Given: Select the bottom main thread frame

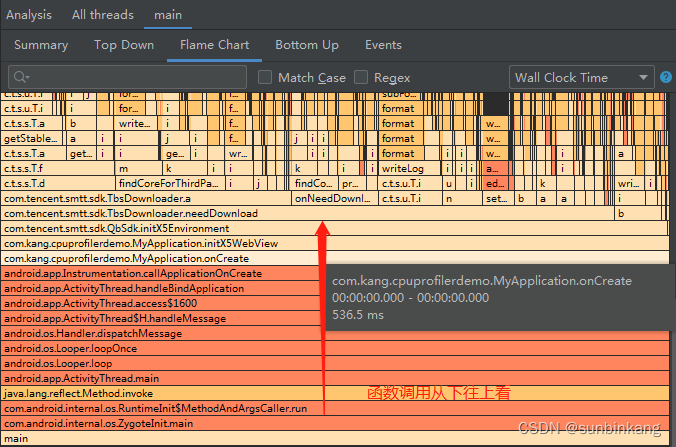Looking at the screenshot, I should click(x=335, y=438).
